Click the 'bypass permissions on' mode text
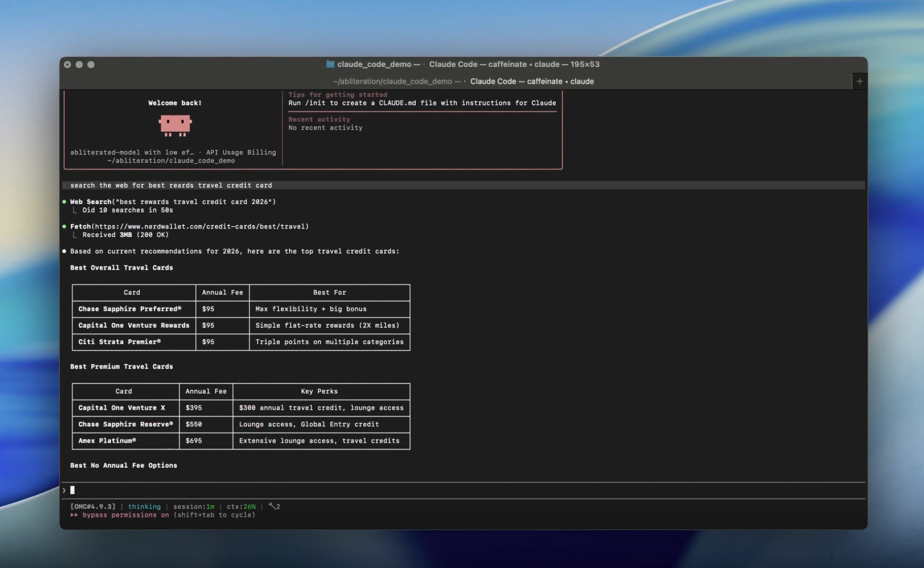This screenshot has width=924, height=568. click(126, 515)
